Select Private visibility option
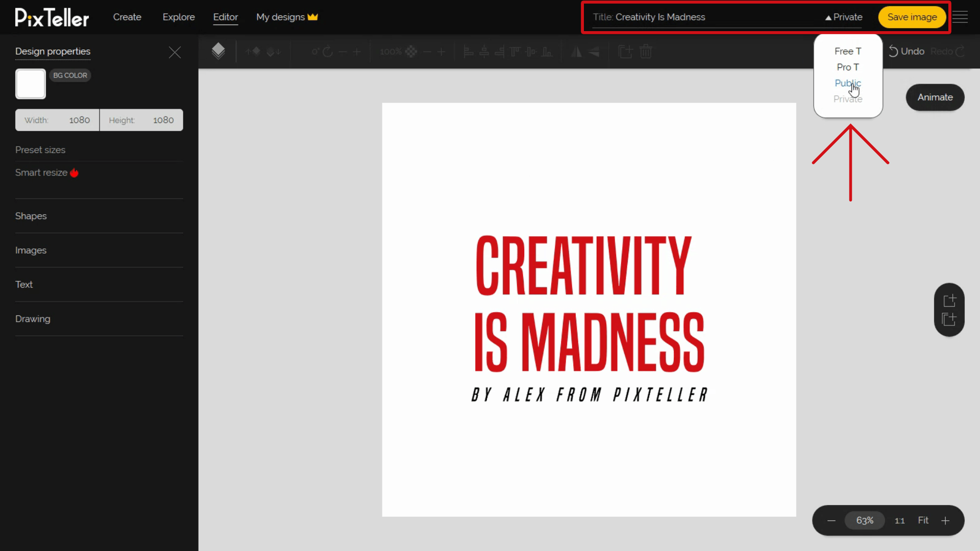The width and height of the screenshot is (980, 551). (847, 99)
